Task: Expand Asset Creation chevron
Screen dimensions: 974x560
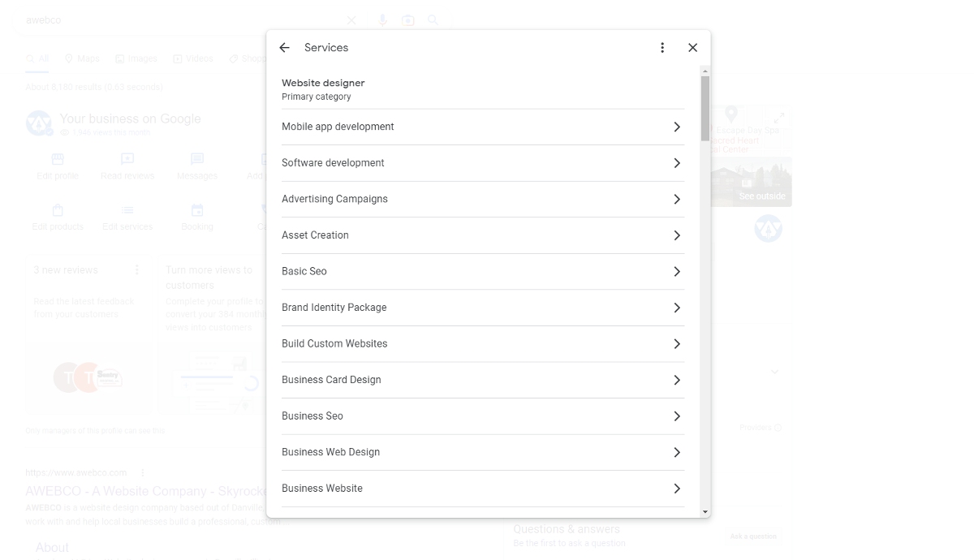Action: 677,235
